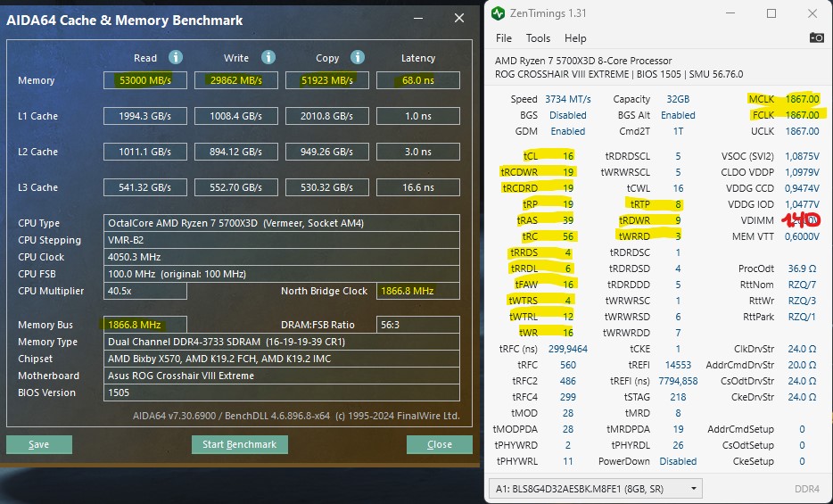Select the Memory Copy 51923 MB/s value

[326, 80]
